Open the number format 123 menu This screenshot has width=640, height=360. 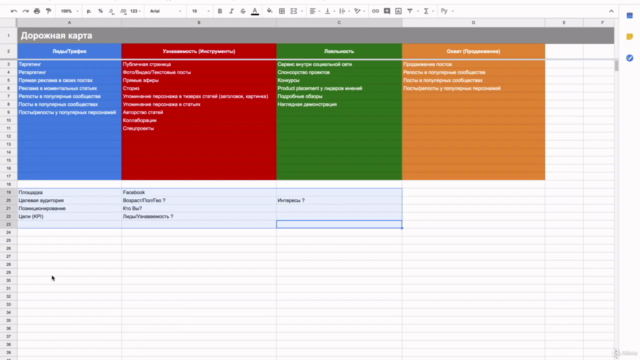pos(135,11)
